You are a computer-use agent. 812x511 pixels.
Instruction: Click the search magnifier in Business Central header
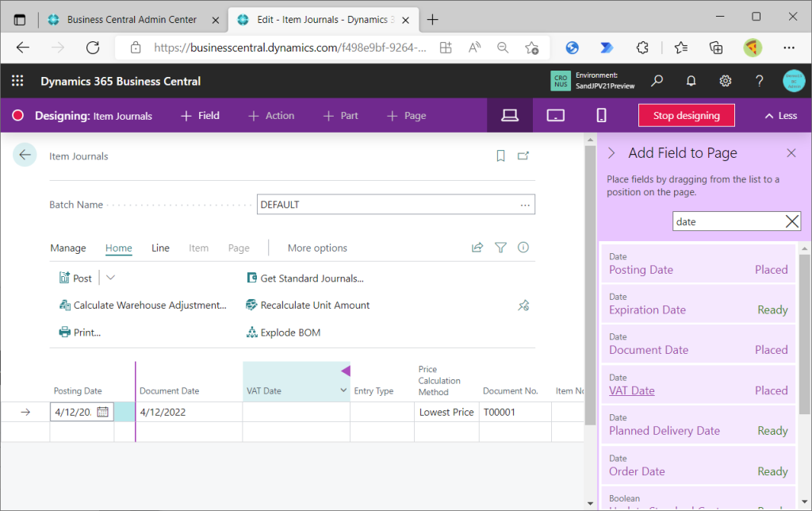coord(657,81)
